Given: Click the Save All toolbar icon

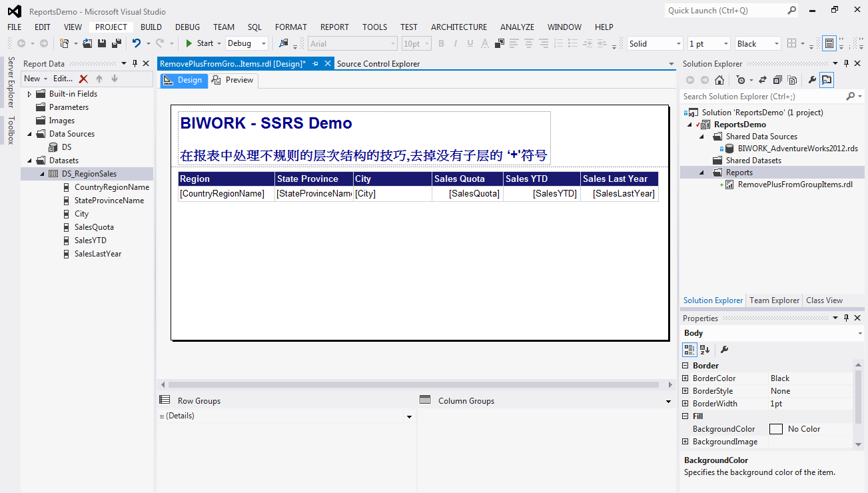Looking at the screenshot, I should point(117,43).
